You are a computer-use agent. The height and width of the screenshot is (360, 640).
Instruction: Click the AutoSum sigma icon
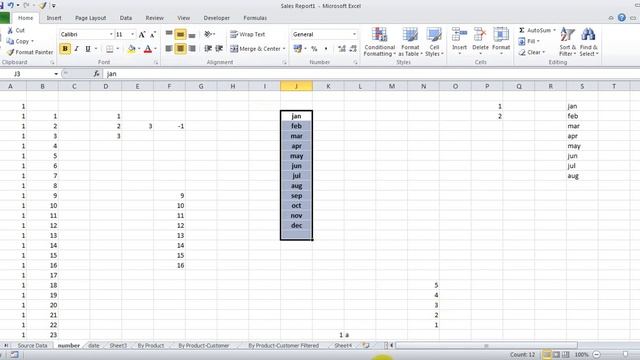(x=522, y=30)
